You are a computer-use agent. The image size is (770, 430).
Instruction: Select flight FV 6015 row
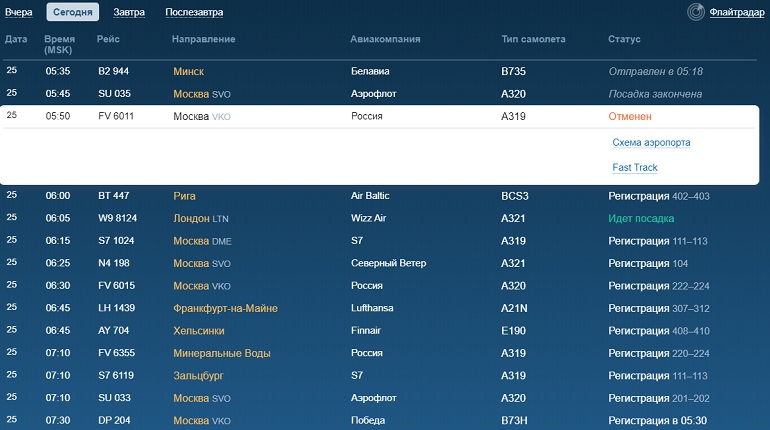[380, 286]
